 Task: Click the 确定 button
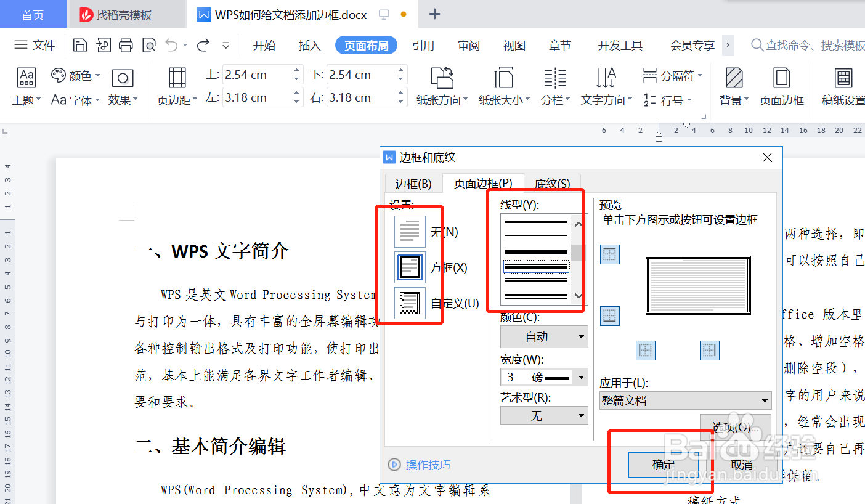tap(664, 465)
